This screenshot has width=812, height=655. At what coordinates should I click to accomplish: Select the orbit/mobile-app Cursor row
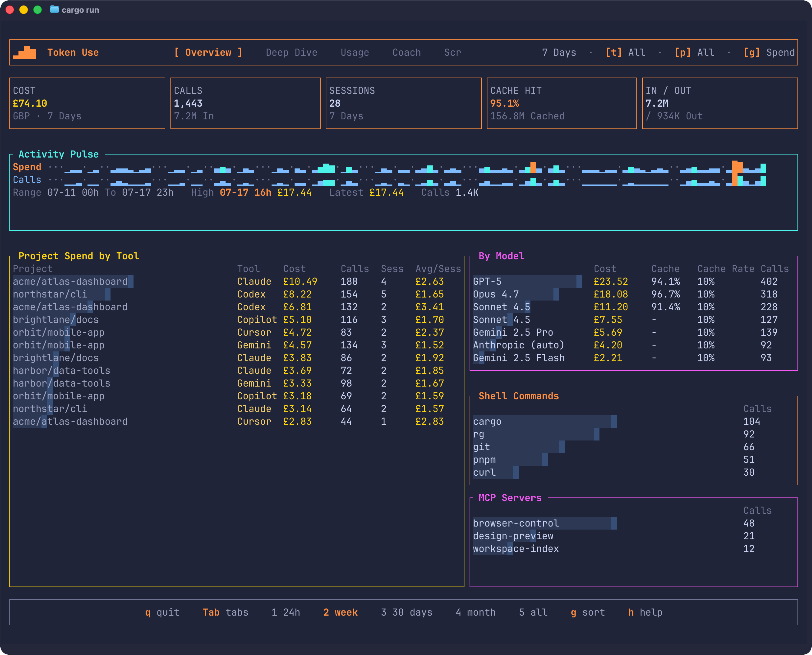tap(236, 332)
